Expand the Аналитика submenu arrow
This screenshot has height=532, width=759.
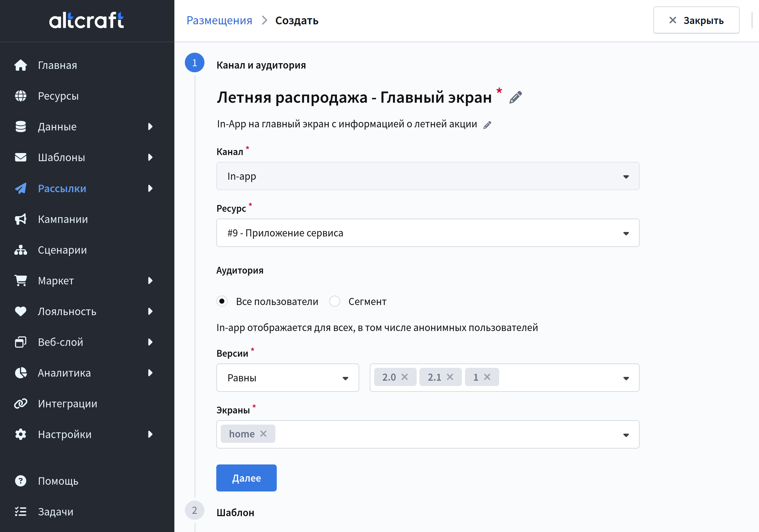coord(150,373)
